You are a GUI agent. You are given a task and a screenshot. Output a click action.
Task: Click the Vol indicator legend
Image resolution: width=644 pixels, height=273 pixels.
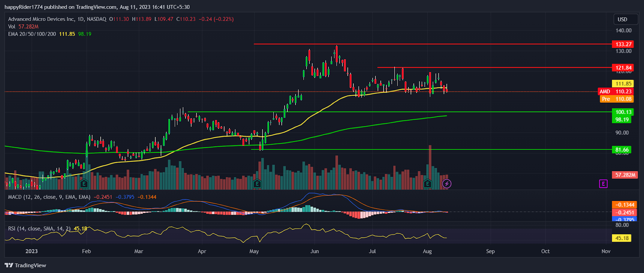click(23, 27)
